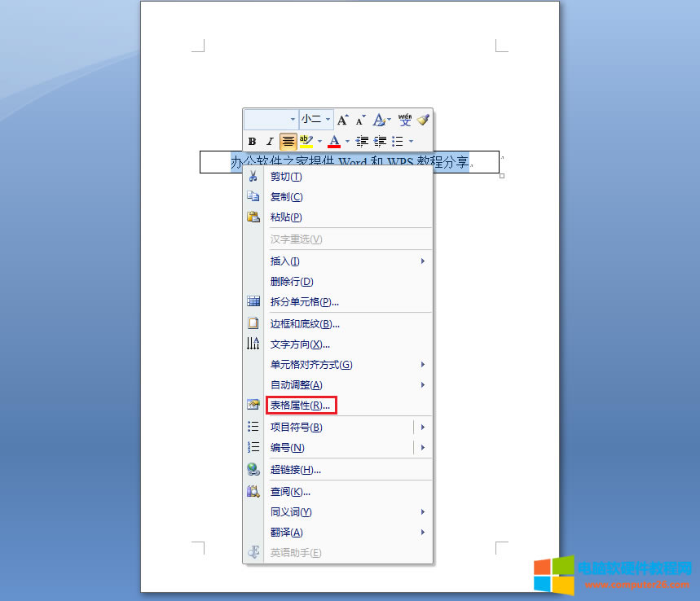Click the clipboard Paste icon
The image size is (700, 601).
[x=253, y=217]
